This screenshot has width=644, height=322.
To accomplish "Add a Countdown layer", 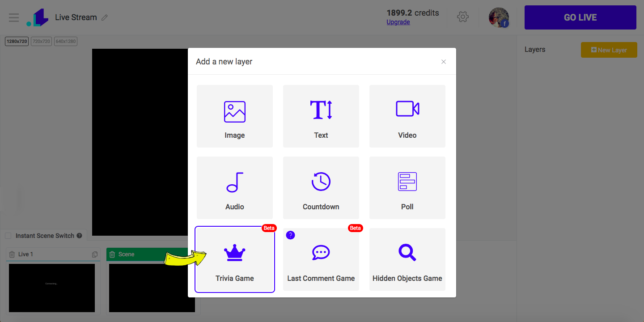I will click(x=321, y=188).
